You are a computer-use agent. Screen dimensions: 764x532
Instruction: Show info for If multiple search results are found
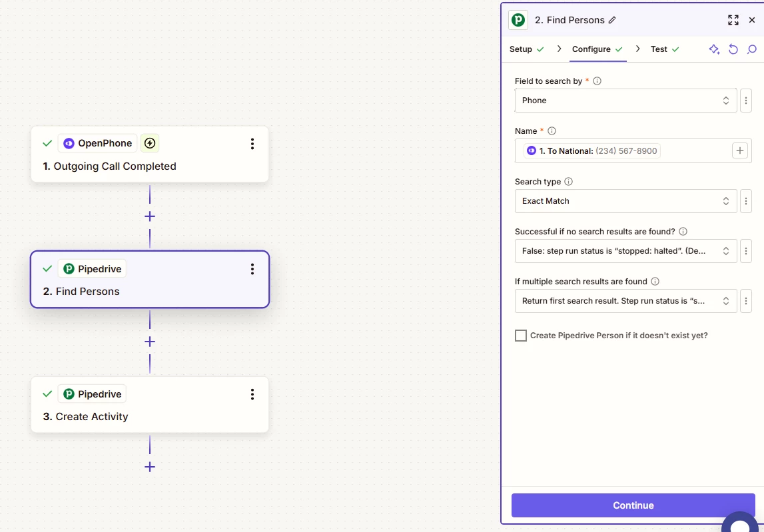(655, 282)
